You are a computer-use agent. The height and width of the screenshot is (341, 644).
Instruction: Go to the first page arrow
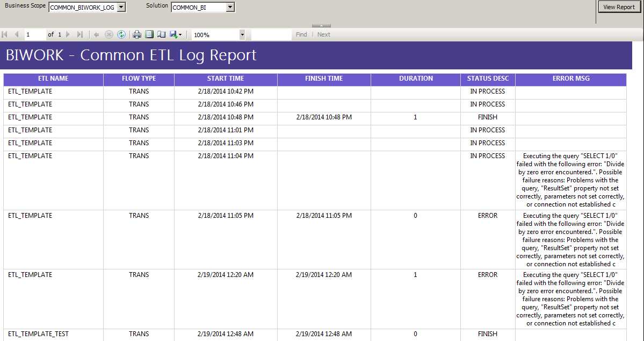[5, 34]
